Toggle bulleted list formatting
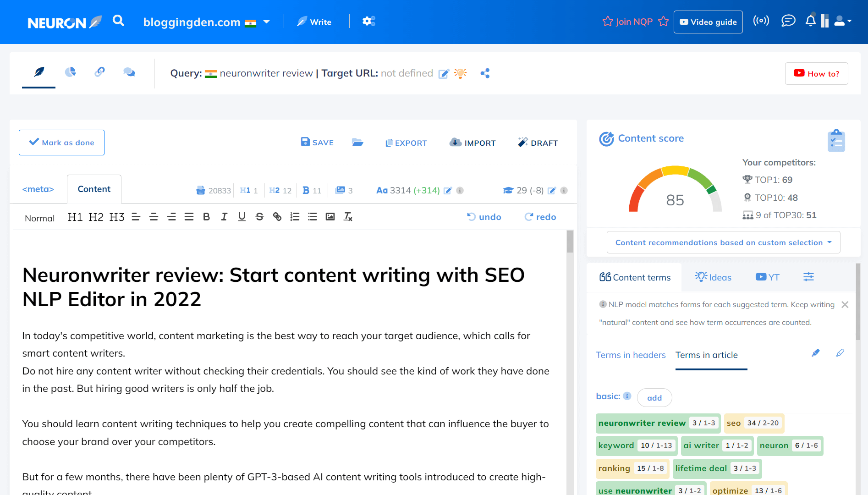868x495 pixels. pyautogui.click(x=313, y=217)
